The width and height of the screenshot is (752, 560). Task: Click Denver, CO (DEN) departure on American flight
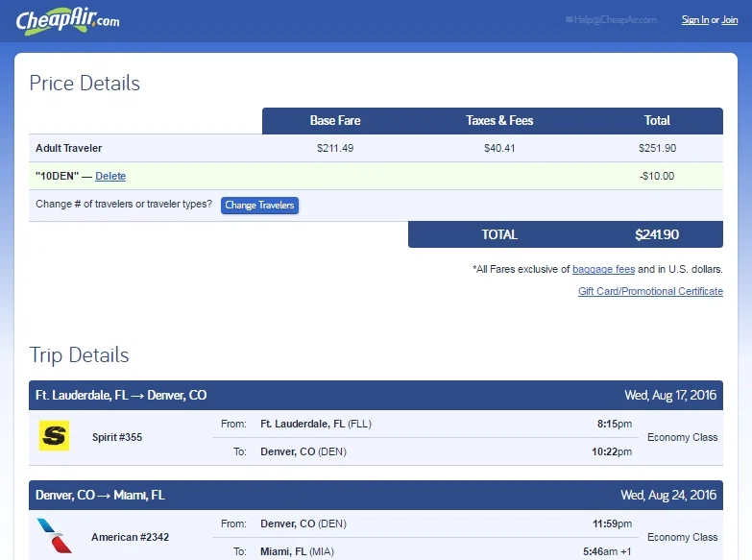pyautogui.click(x=303, y=523)
